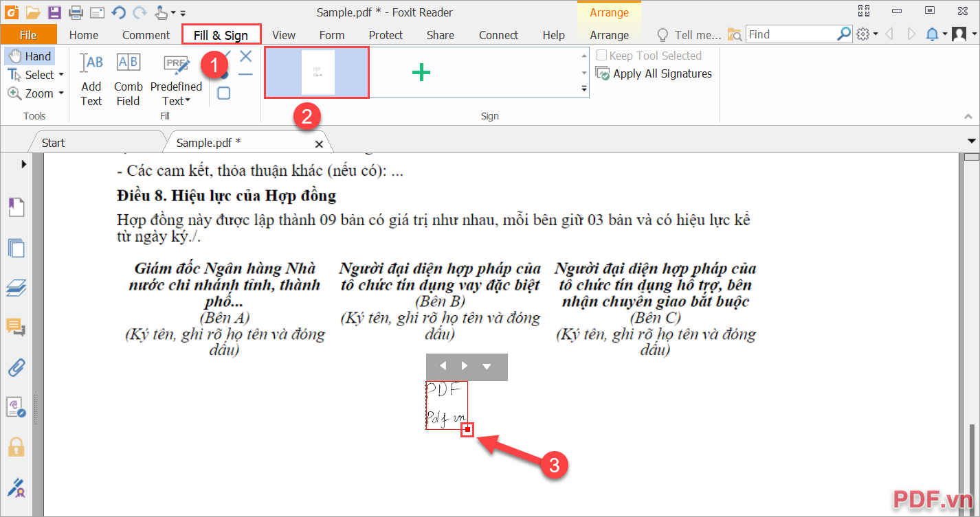Click the Tell me search box
Viewport: 980px width, 517px height.
(x=689, y=35)
